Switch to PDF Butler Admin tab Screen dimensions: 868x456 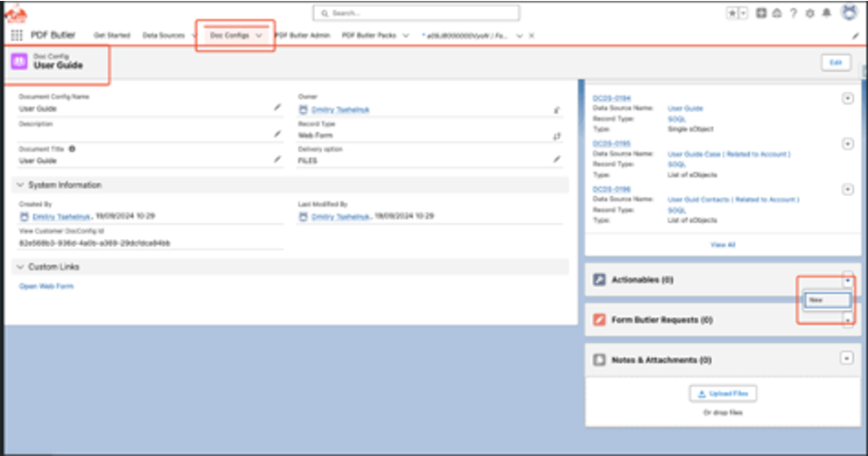[x=303, y=35]
